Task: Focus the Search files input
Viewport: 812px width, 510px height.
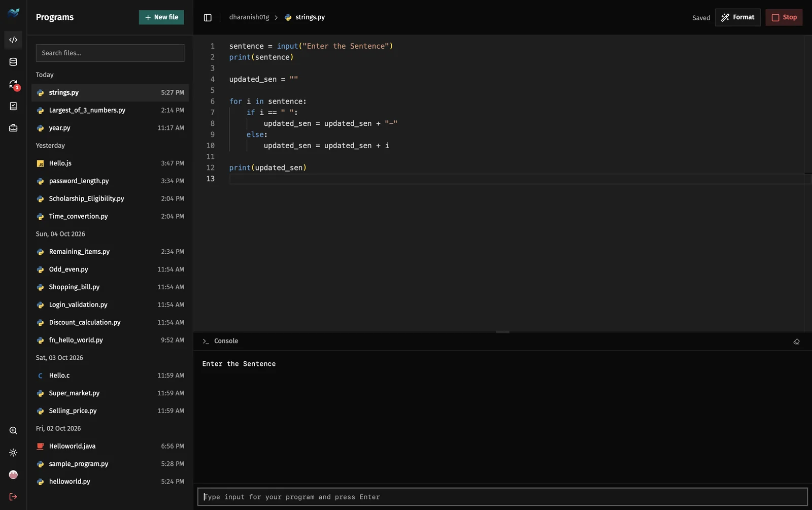Action: [110, 53]
